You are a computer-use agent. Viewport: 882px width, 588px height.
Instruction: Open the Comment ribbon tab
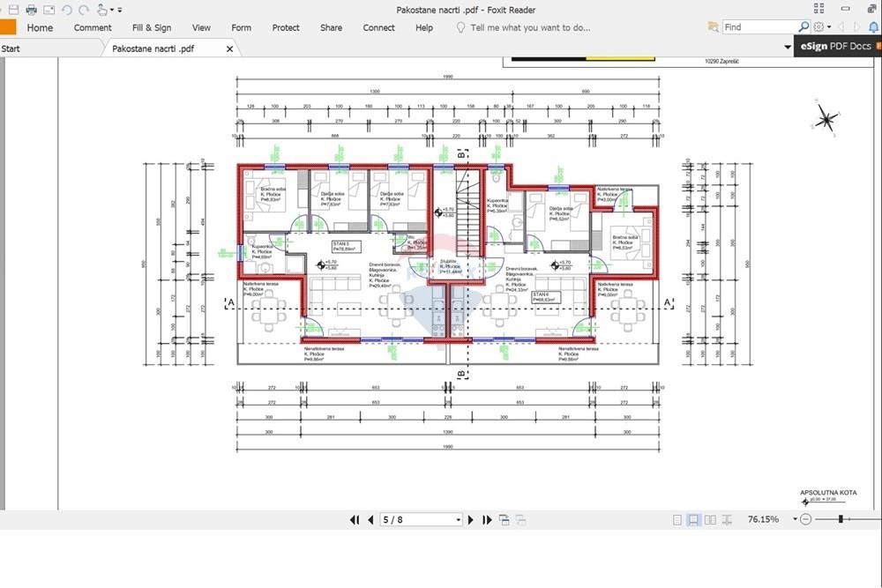[x=93, y=27]
